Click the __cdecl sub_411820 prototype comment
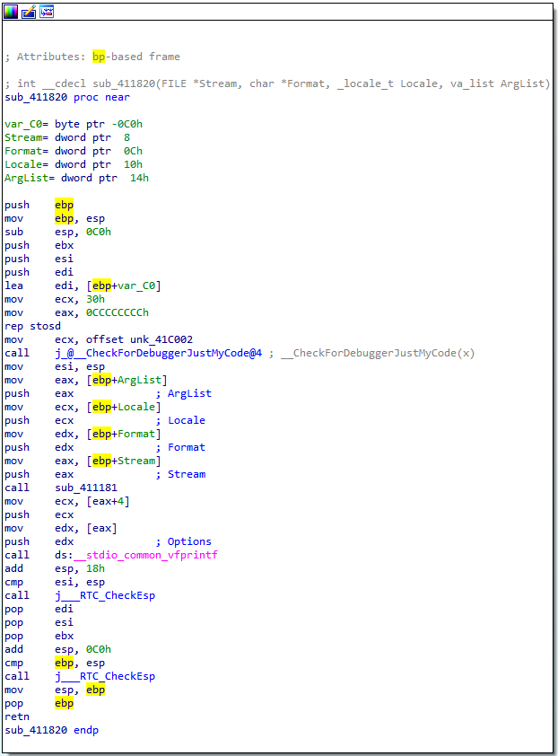The height and width of the screenshot is (756, 558). click(277, 84)
